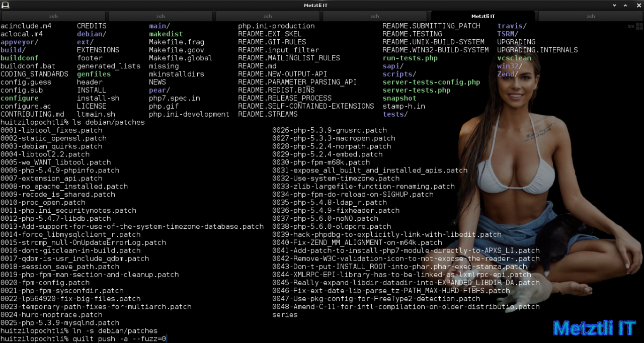The image size is (644, 343).
Task: Click the genfiles entry
Action: tap(94, 74)
